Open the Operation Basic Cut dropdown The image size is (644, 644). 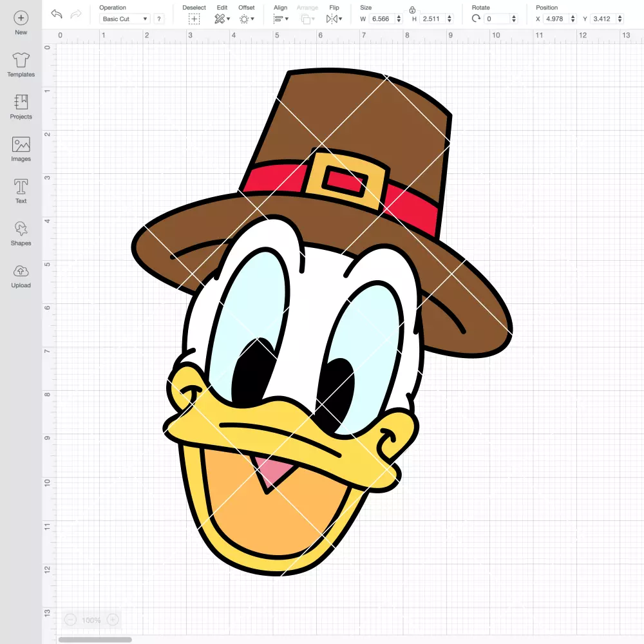[125, 19]
